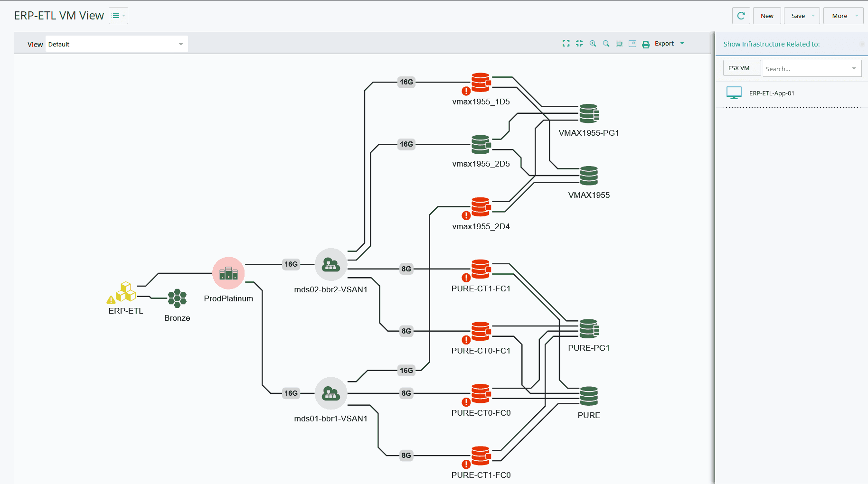Screen dimensions: 868x484
Task: Toggle the overview minimap icon
Action: (632, 44)
